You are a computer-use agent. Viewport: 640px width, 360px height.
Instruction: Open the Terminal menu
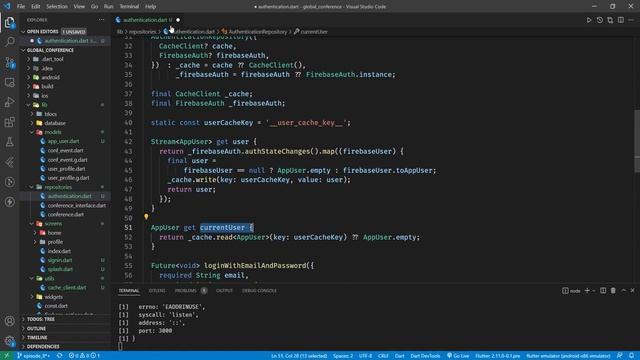coord(129,7)
